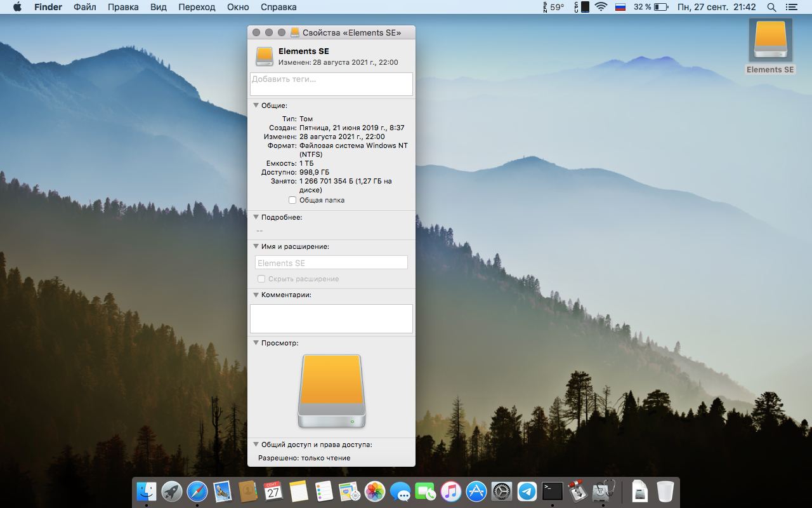Open Calendar icon showing 27
Screen dimensions: 812x508
pyautogui.click(x=273, y=491)
